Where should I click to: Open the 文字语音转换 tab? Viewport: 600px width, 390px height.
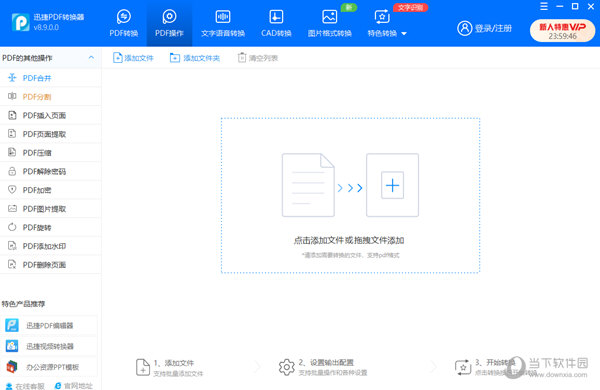point(223,24)
